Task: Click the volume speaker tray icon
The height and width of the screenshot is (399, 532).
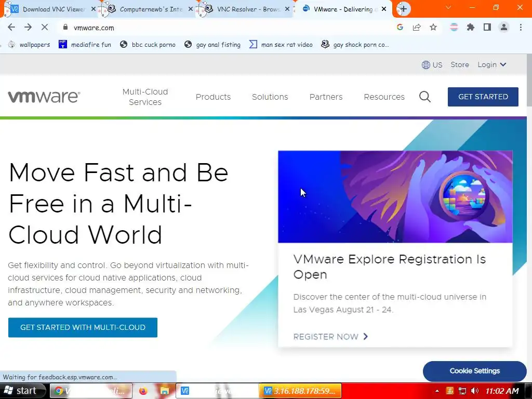Action: pyautogui.click(x=475, y=391)
